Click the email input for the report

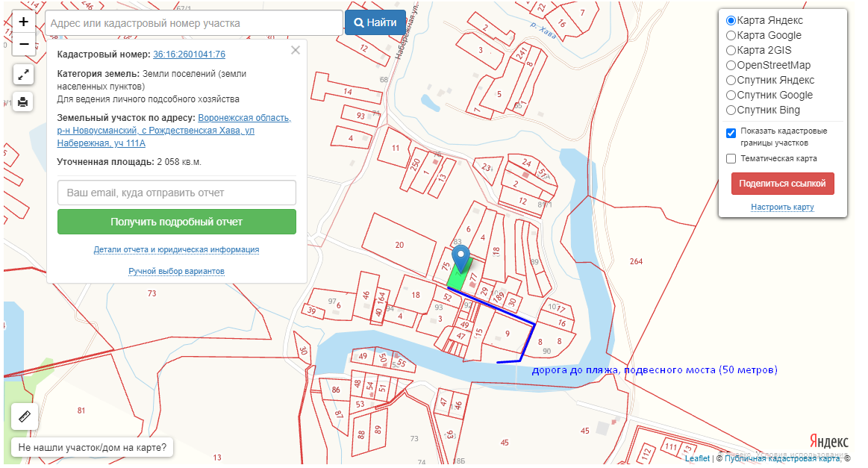point(177,193)
